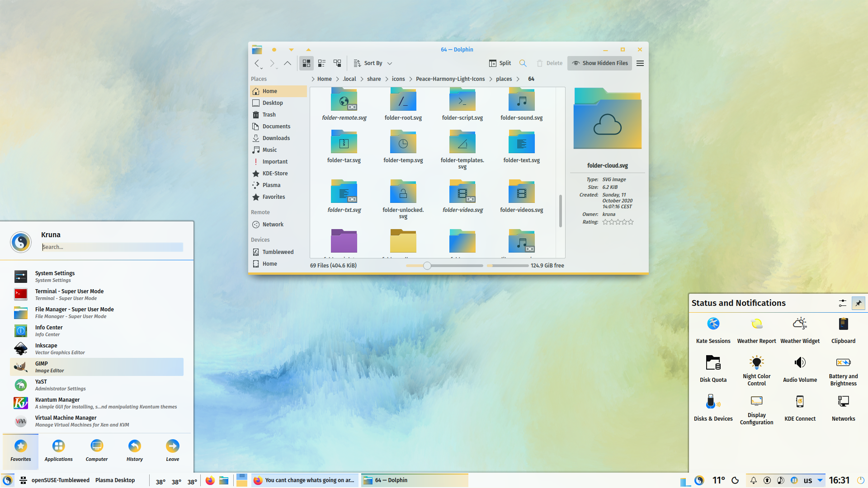Screen dimensions: 868x488
Task: Click free disk space bar in Dolphin
Action: tap(508, 266)
